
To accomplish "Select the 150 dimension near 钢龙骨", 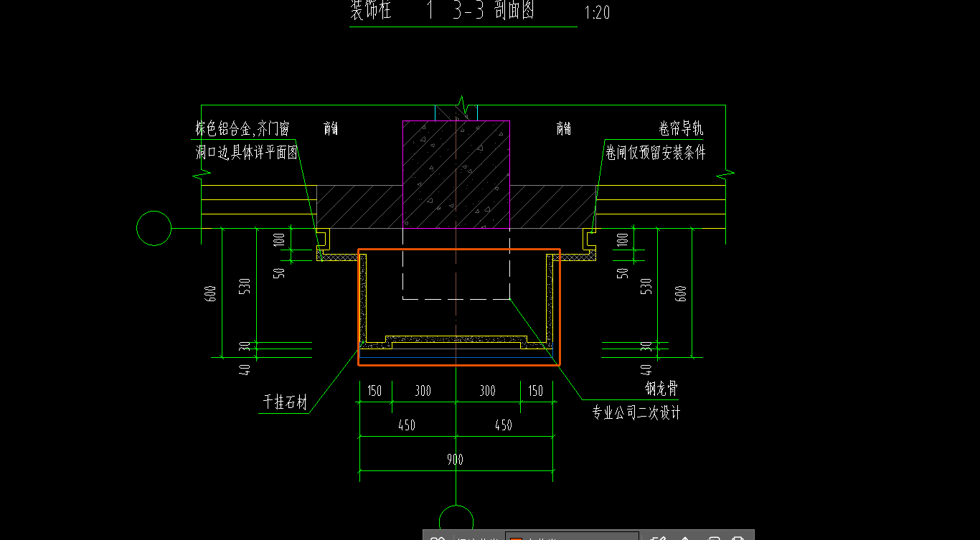I will point(536,391).
